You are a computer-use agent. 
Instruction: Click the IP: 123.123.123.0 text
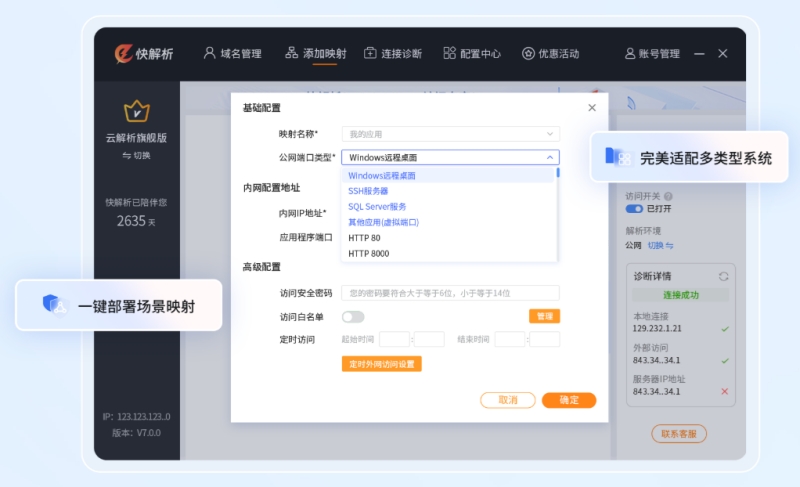coord(137,417)
